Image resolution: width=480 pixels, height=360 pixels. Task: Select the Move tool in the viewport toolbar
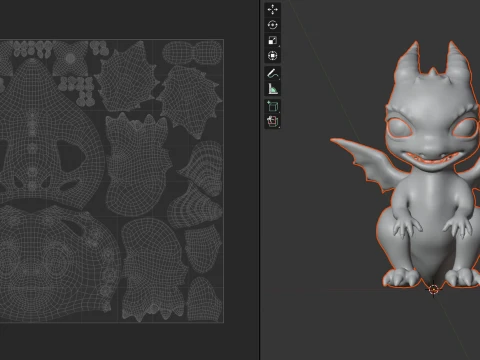tap(272, 9)
